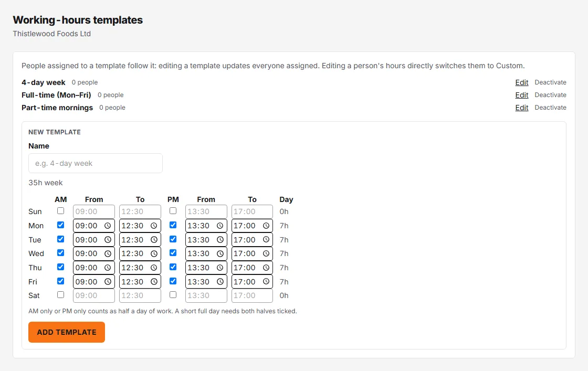Click the Add Template button
This screenshot has height=371, width=588.
click(67, 332)
